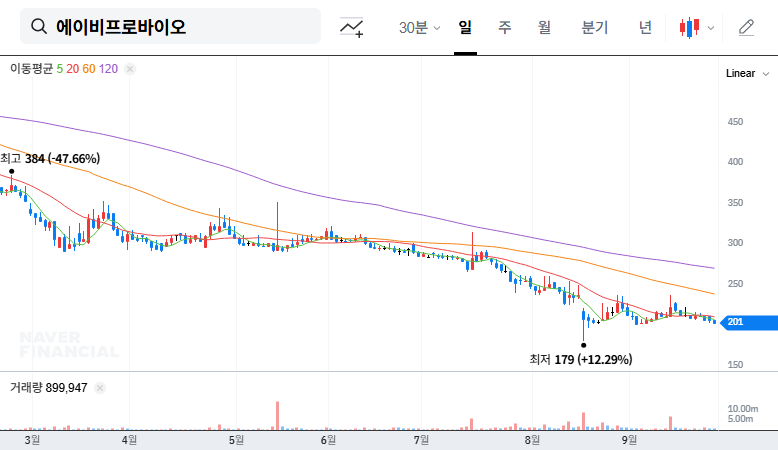This screenshot has height=450, width=778.
Task: Click the 350 price axis label
Action: 735,203
